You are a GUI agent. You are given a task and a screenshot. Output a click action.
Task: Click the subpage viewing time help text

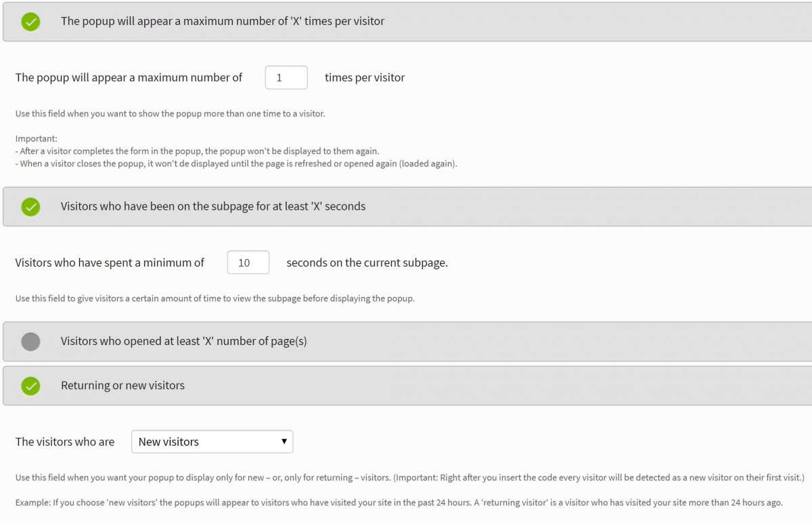click(x=215, y=298)
